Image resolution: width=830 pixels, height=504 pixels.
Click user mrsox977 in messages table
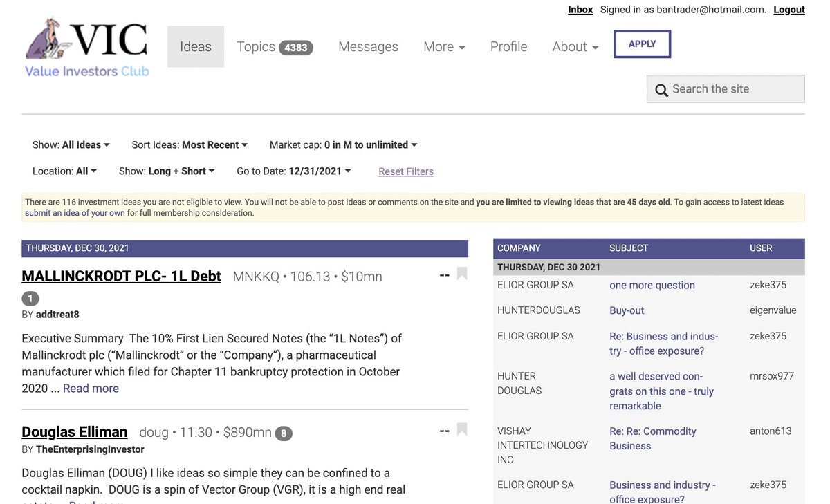772,376
